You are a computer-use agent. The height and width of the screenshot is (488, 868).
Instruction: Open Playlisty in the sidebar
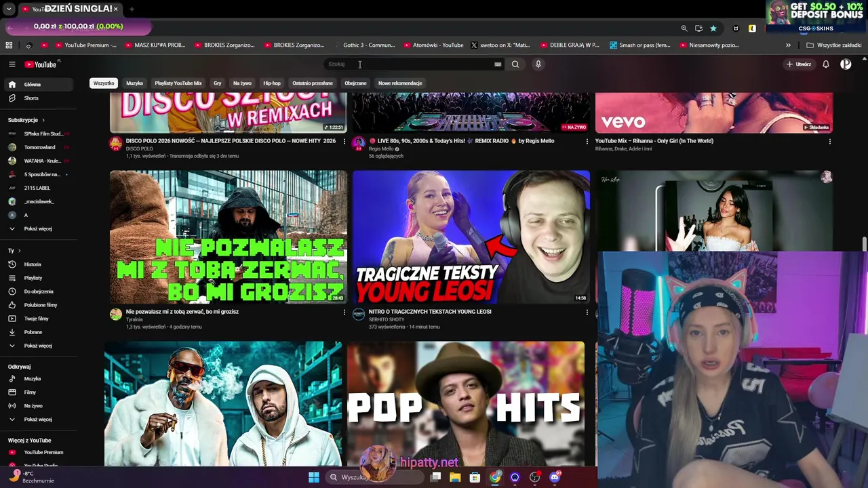(39, 278)
